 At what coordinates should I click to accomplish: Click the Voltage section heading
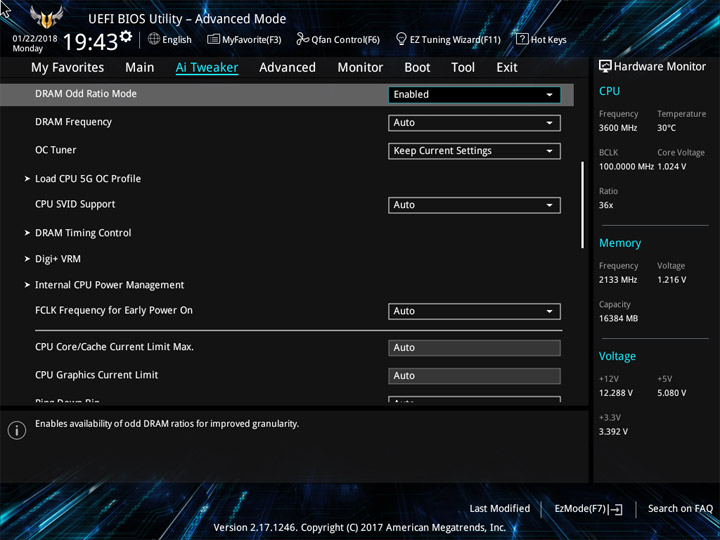click(x=617, y=356)
